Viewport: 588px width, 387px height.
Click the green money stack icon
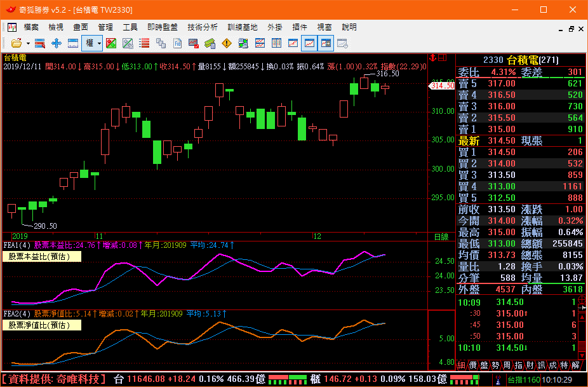coord(210,44)
